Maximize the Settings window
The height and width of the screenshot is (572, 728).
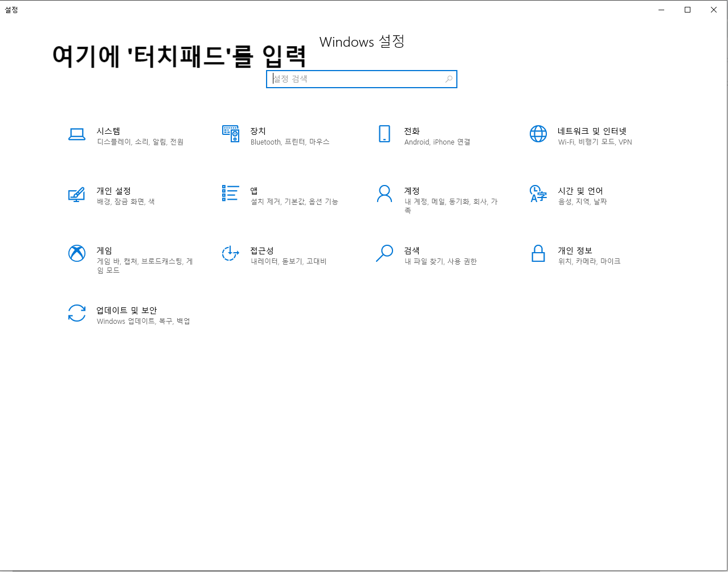coord(687,10)
